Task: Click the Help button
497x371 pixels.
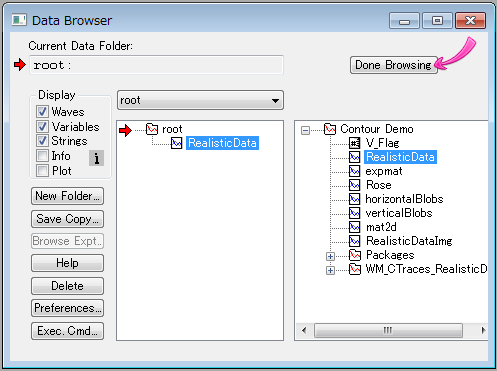Action: pos(67,263)
